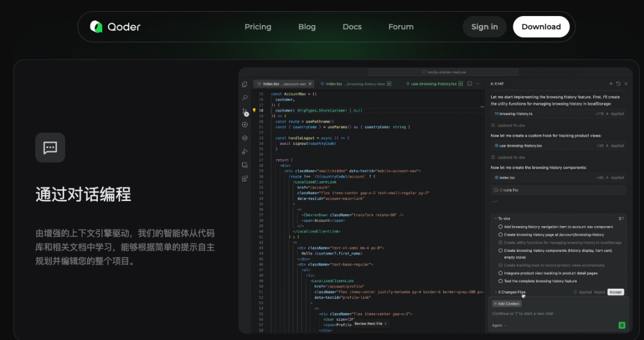Open the Explorer icon in the activity bar
The width and height of the screenshot is (644, 340).
(244, 84)
